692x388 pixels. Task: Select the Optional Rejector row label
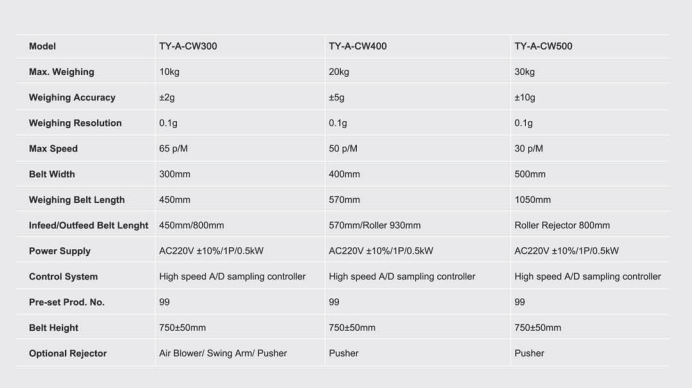(68, 354)
